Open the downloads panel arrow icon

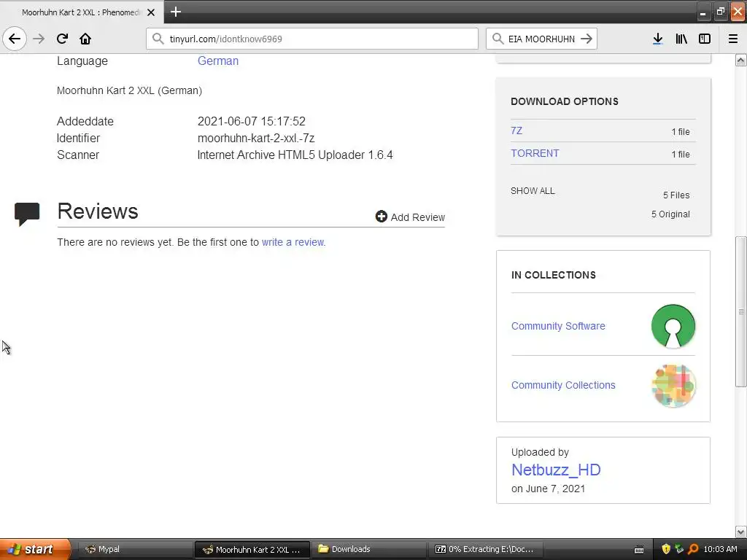(658, 39)
